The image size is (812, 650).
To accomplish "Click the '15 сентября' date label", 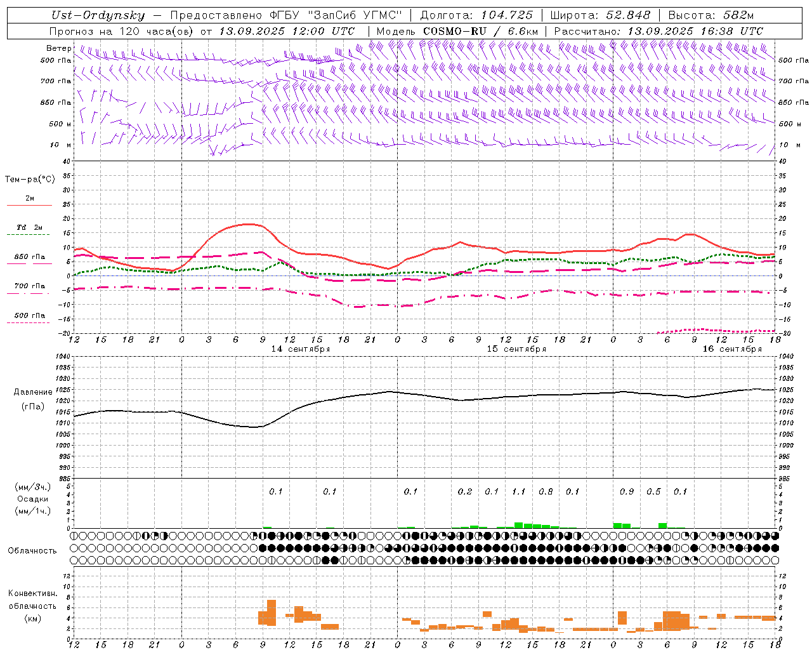I will 516,349.
